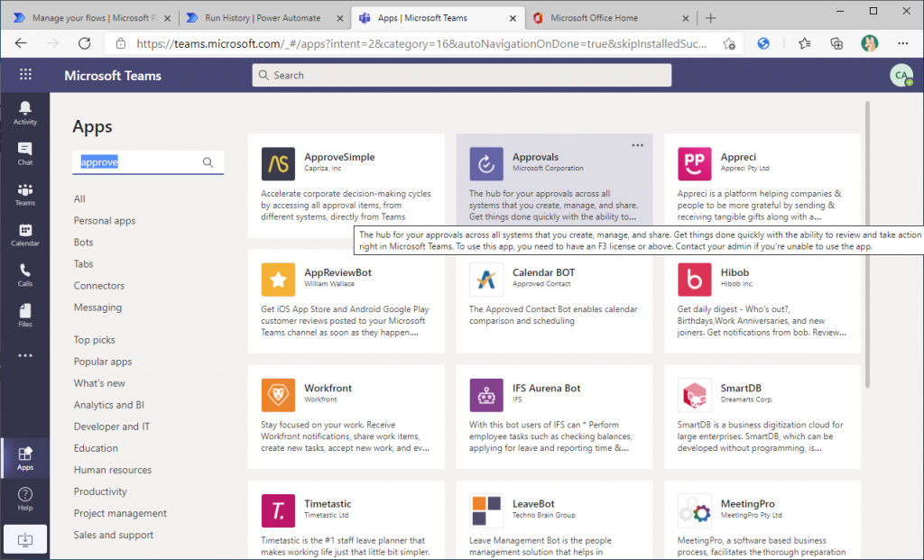Click the ApproveSimple app logo
924x560 pixels.
pos(278,164)
